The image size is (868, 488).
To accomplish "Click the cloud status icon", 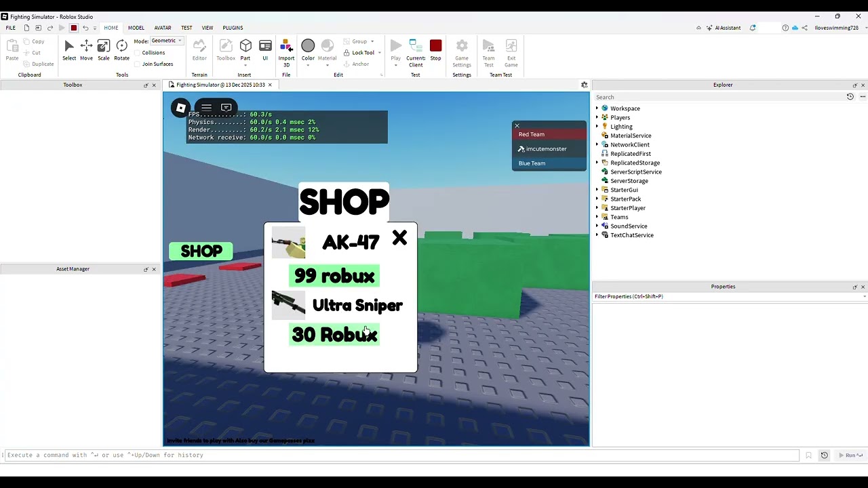I will (795, 28).
